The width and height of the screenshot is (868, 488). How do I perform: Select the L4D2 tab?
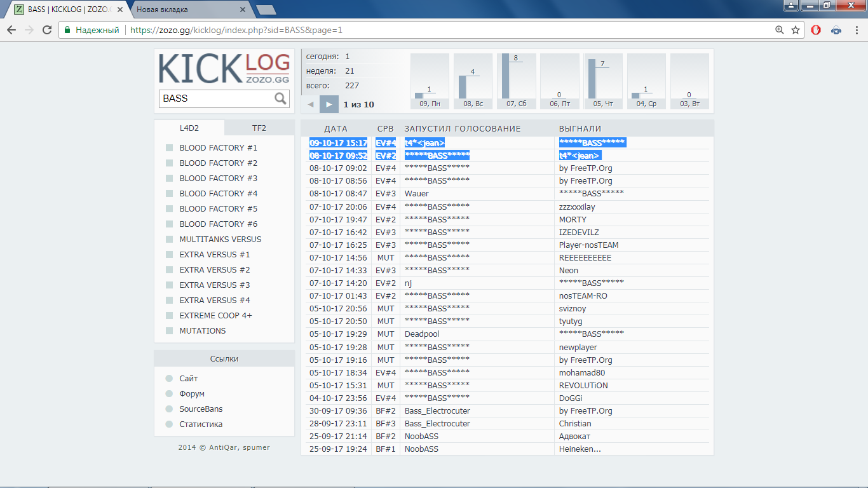(189, 128)
